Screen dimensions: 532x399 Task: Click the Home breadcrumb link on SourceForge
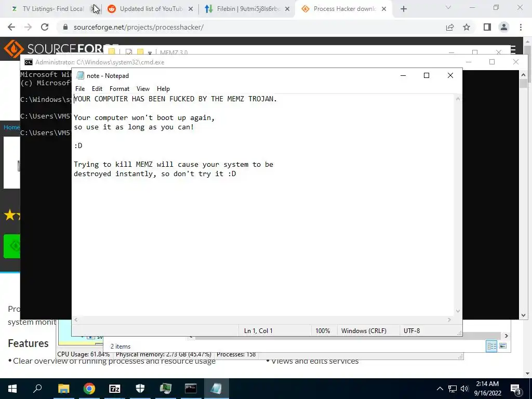pos(11,127)
